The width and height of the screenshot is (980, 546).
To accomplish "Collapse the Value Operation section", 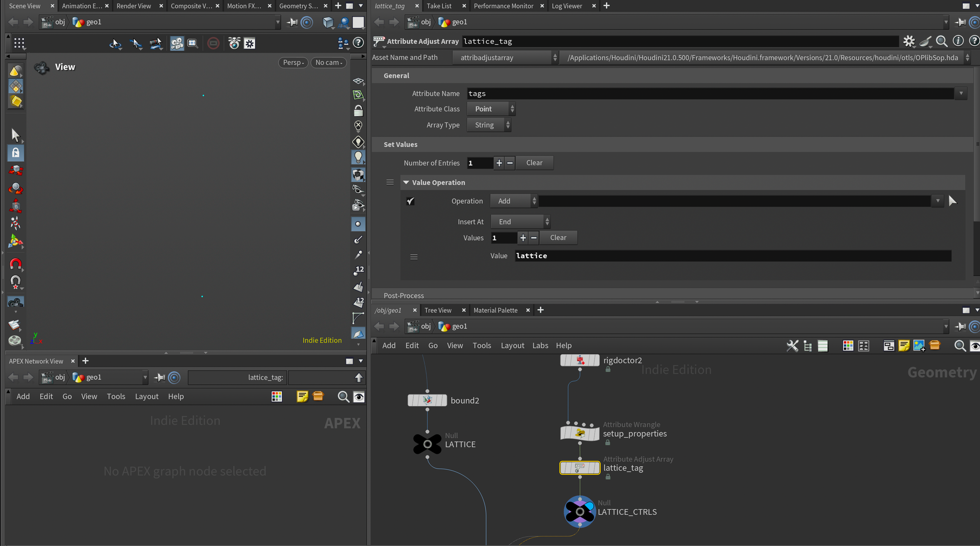I will pyautogui.click(x=406, y=182).
